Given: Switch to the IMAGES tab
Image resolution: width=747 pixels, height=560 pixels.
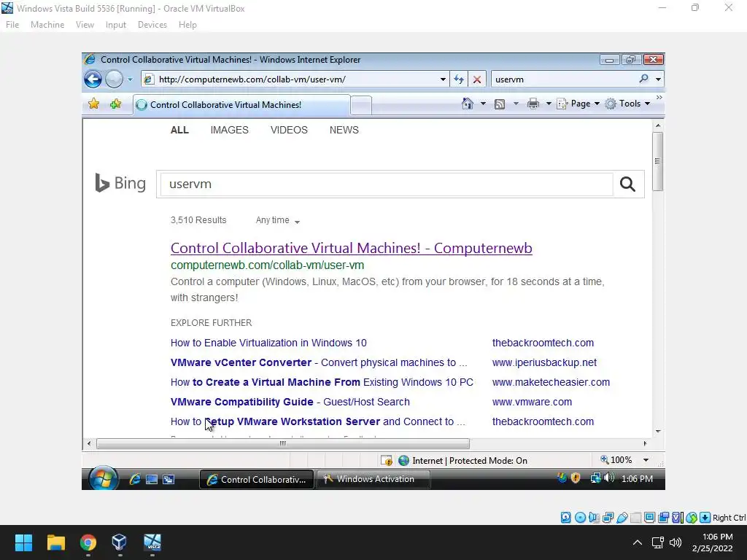Looking at the screenshot, I should pos(230,130).
